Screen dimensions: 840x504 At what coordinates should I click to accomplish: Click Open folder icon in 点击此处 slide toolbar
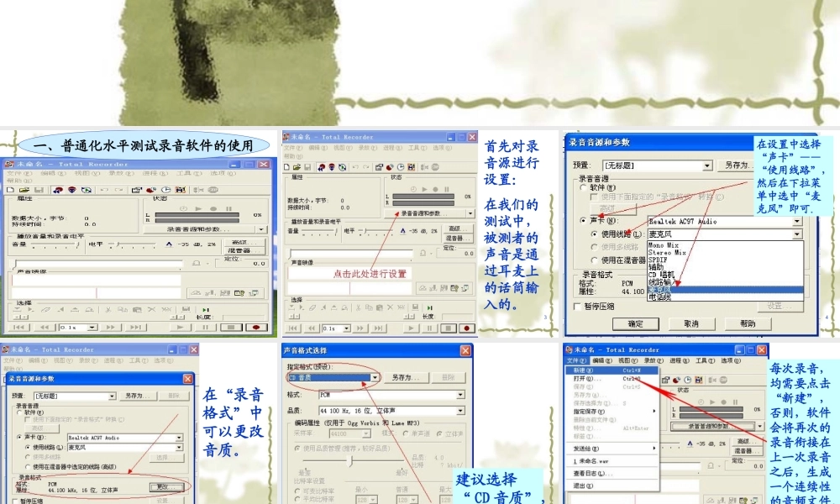point(297,167)
